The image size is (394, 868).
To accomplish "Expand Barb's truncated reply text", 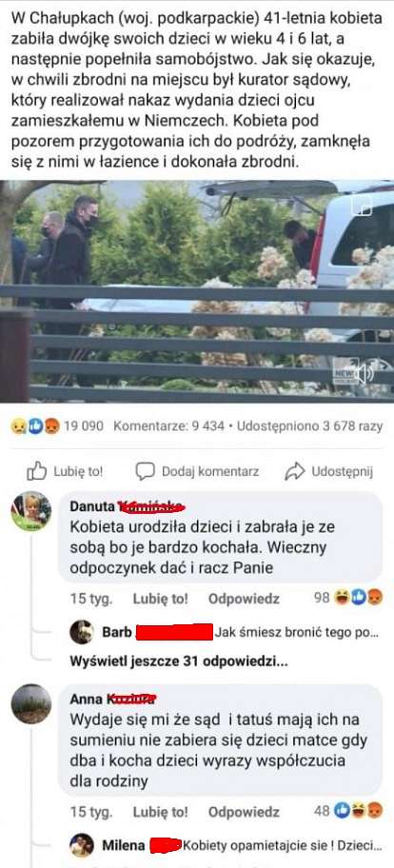I will click(x=297, y=632).
